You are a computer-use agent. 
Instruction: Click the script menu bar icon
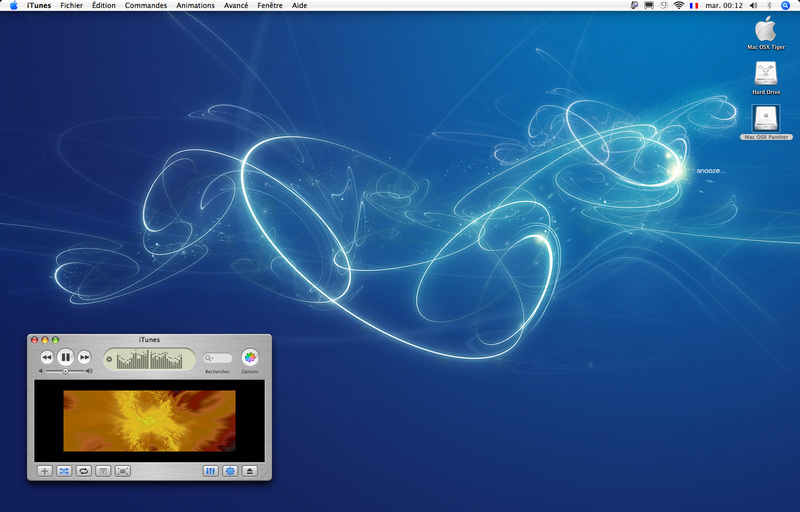pos(634,5)
